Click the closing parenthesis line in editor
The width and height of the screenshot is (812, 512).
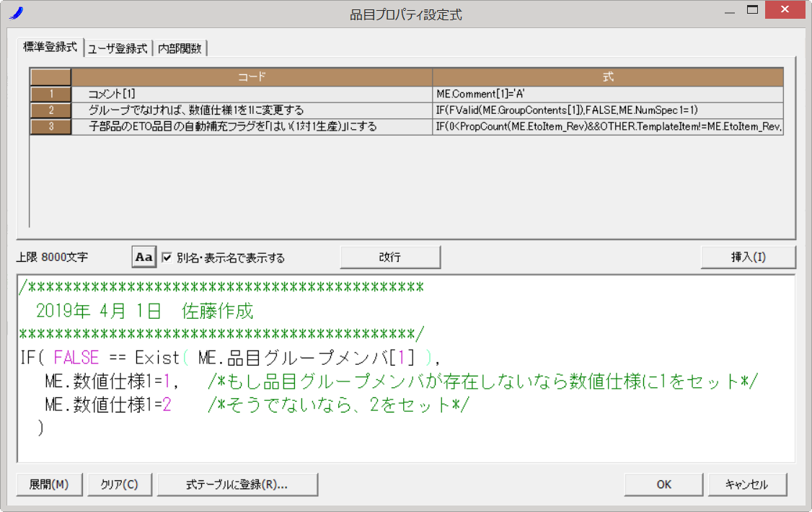pos(40,428)
